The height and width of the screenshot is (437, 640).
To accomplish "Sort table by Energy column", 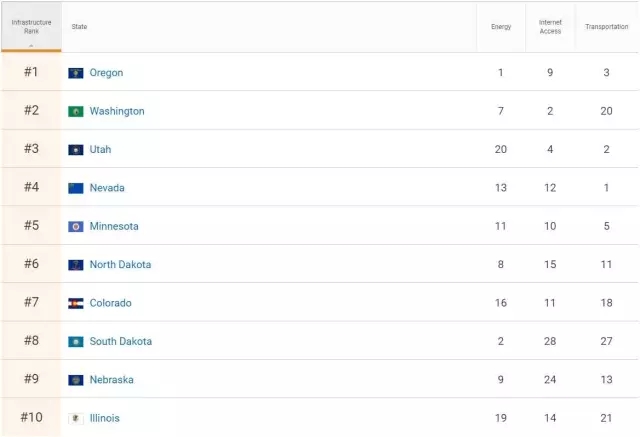I will tap(501, 27).
